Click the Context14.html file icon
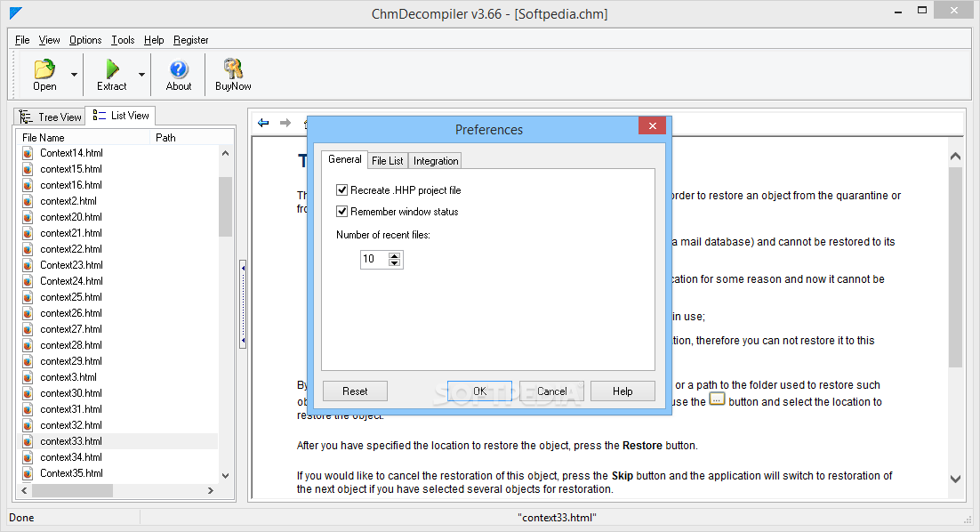Image resolution: width=980 pixels, height=532 pixels. [x=28, y=153]
